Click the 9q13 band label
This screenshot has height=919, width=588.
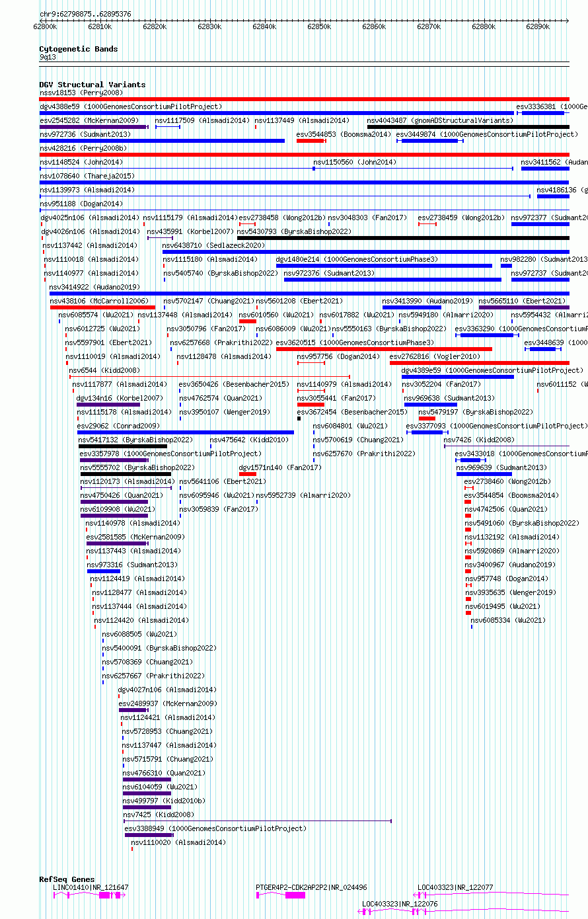48,58
